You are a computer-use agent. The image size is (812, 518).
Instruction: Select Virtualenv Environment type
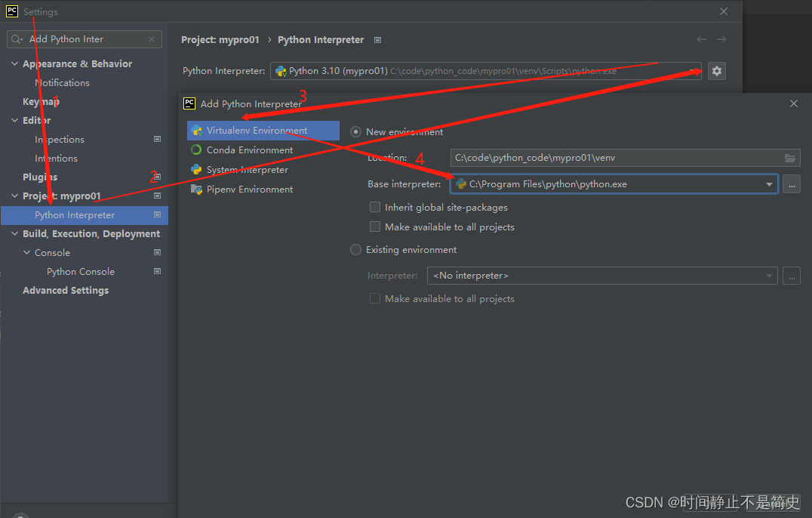point(263,131)
